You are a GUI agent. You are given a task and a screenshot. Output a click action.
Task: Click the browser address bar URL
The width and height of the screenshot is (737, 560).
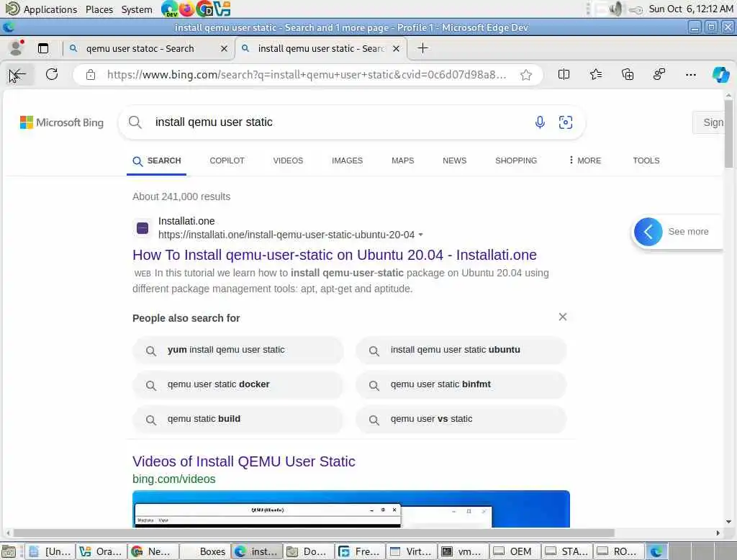tap(307, 75)
